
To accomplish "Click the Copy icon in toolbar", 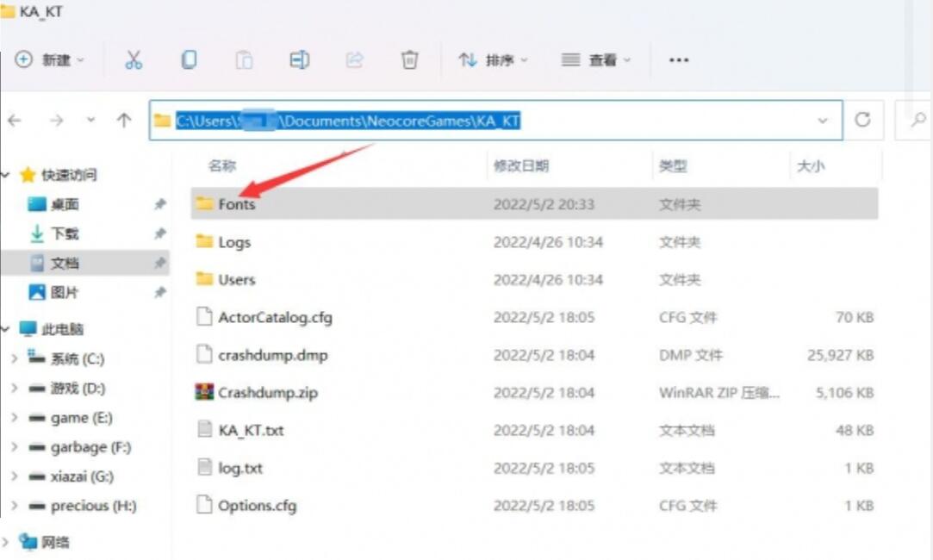I will tap(189, 59).
